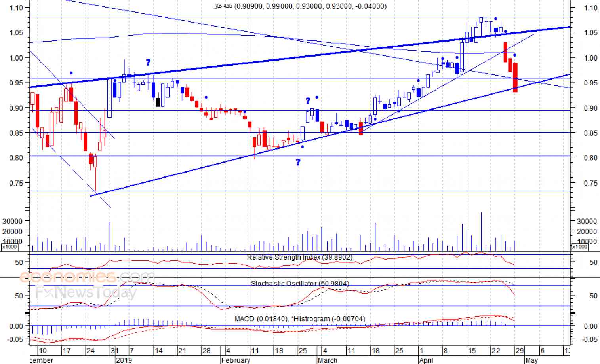Click the date tick label '17' in December

(67, 351)
